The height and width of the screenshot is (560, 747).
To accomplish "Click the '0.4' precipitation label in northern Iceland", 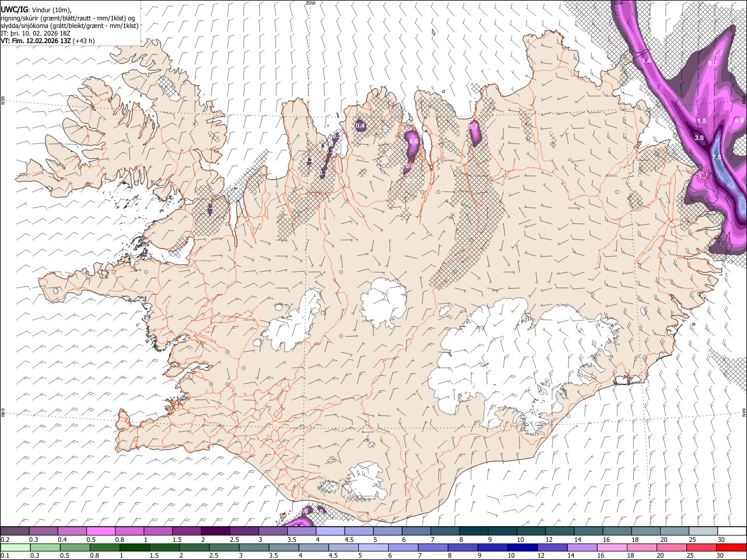I will pos(360,126).
